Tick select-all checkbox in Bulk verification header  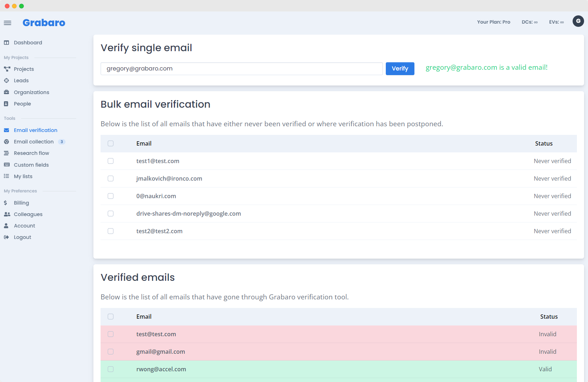111,143
